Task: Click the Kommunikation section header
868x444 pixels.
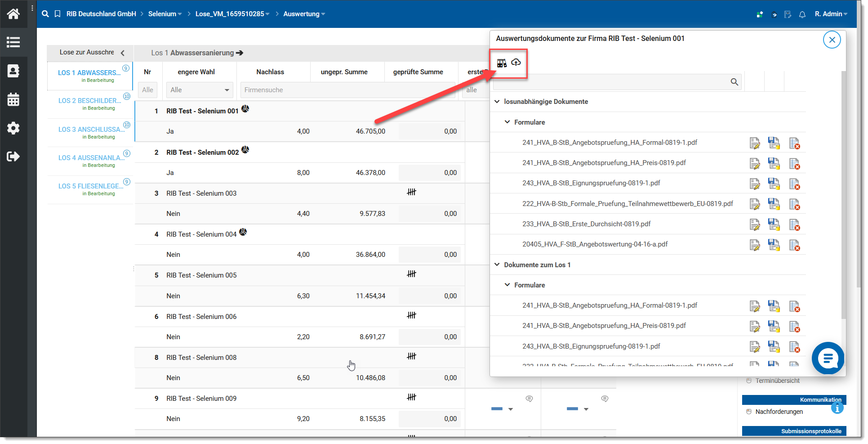Action: 794,399
